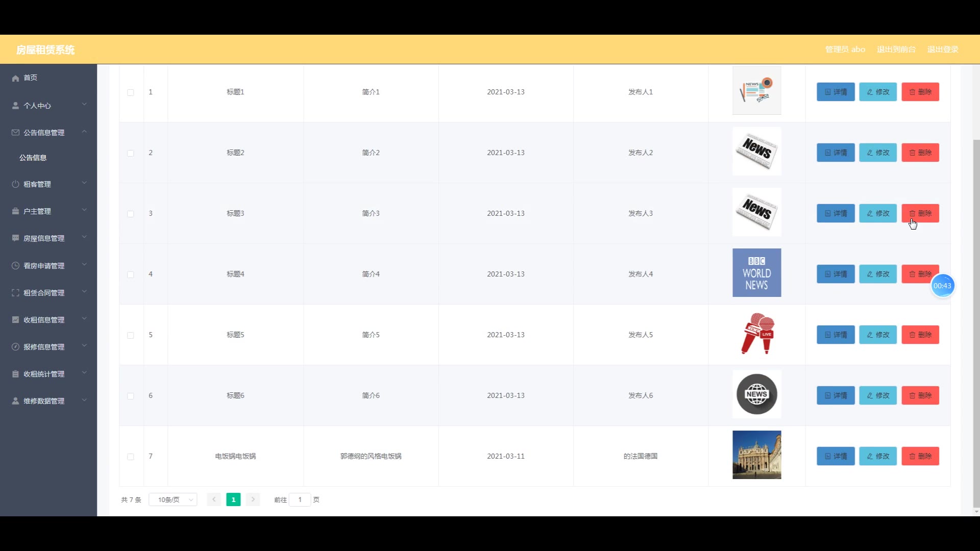Click the user icon beside 个人中心
The width and height of the screenshot is (980, 551).
click(x=15, y=106)
